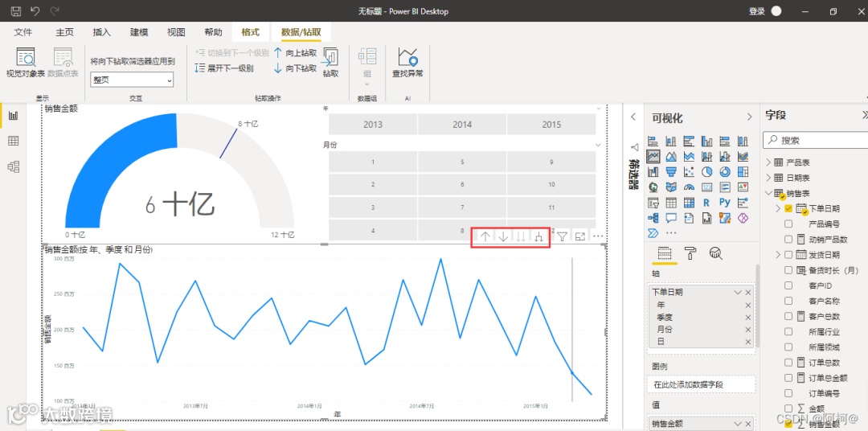Screen dimensions: 868x431
Task: Select year 2014 in the slicer
Action: [x=462, y=125]
